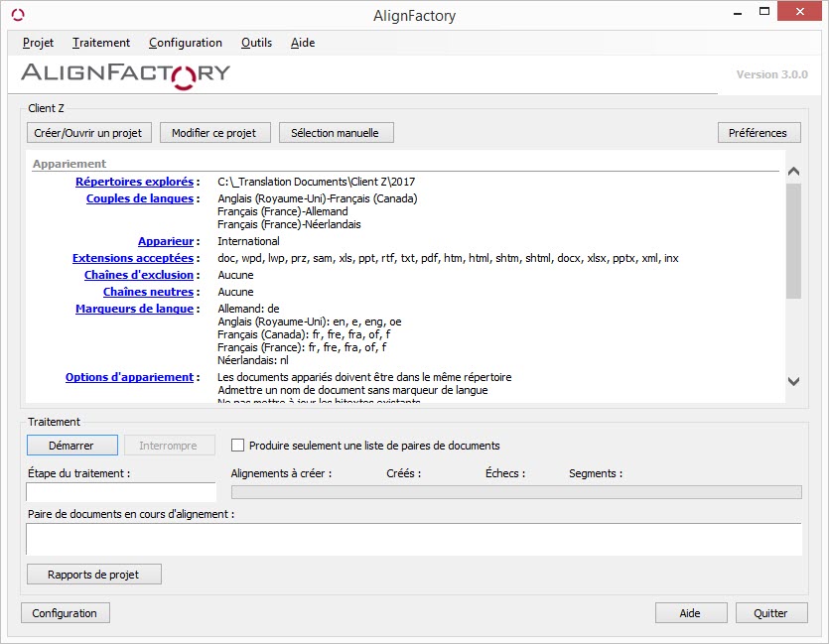This screenshot has width=829, height=644.
Task: Open Rapports de projet
Action: 93,574
